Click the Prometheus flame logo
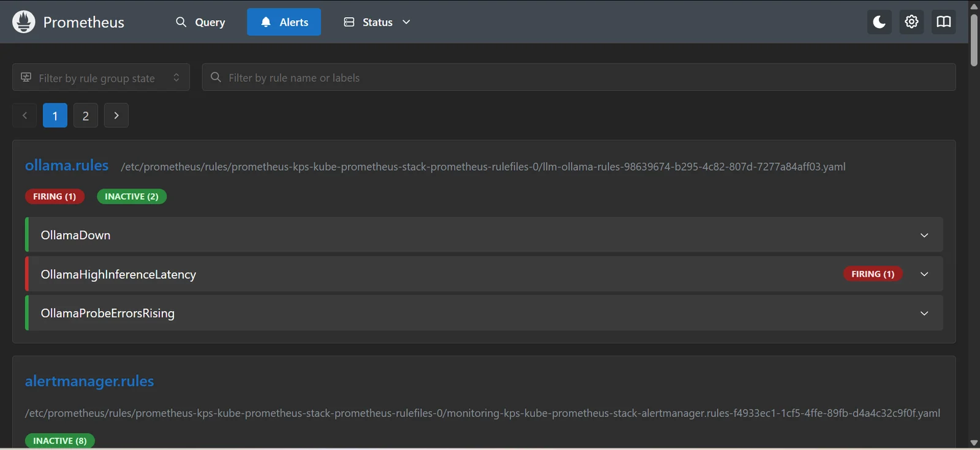980x450 pixels. (x=24, y=22)
